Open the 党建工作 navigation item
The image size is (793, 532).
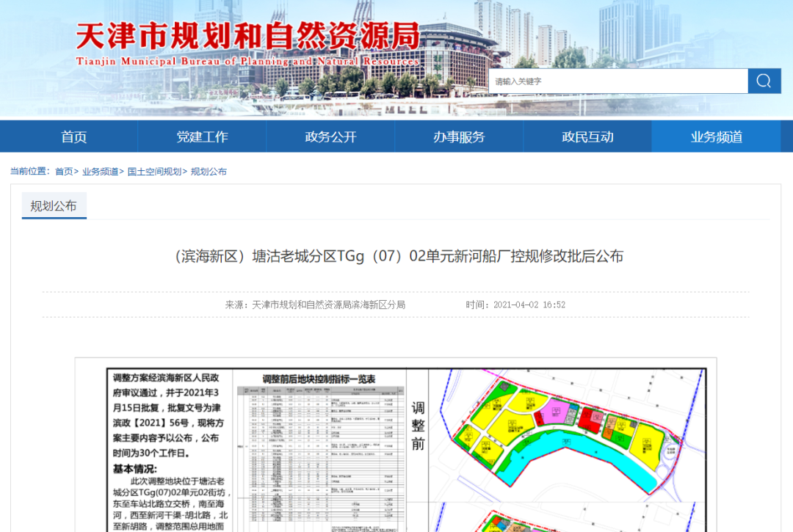(x=203, y=136)
